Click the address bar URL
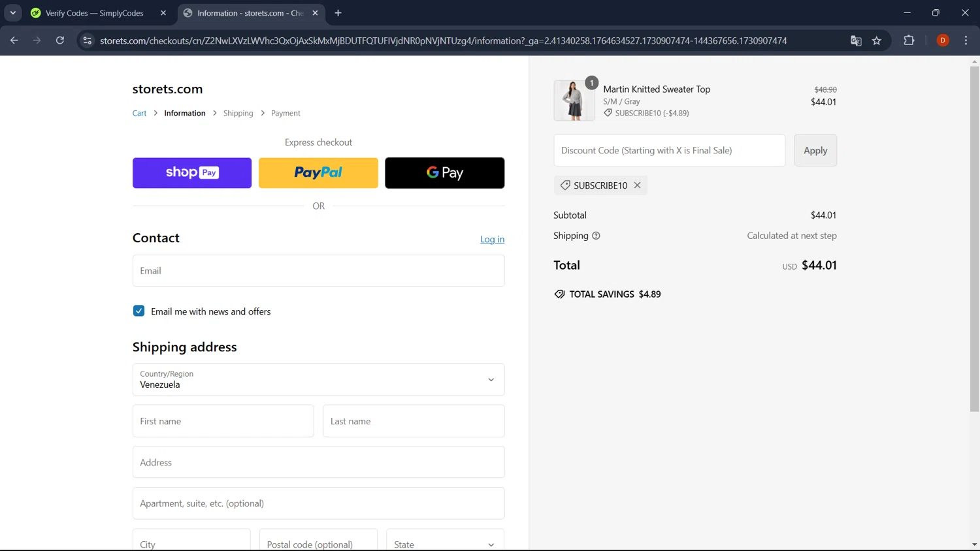The height and width of the screenshot is (551, 980). point(443,40)
